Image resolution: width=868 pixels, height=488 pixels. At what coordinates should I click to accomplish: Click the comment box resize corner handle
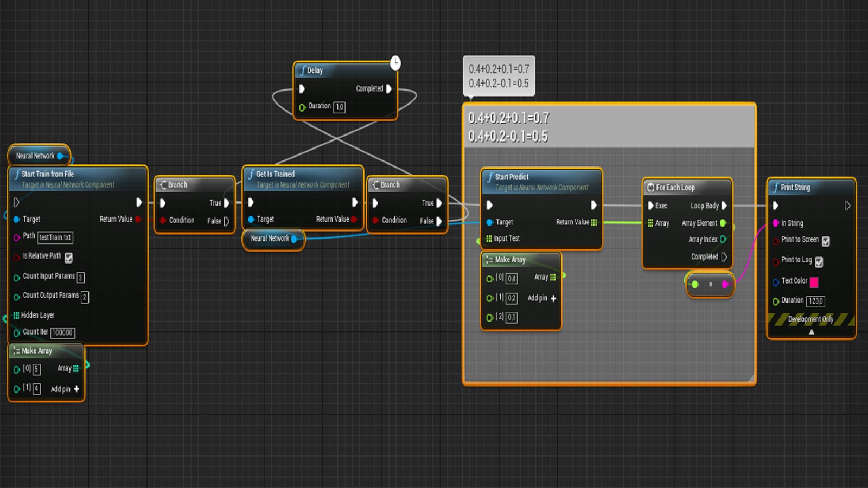click(x=751, y=379)
